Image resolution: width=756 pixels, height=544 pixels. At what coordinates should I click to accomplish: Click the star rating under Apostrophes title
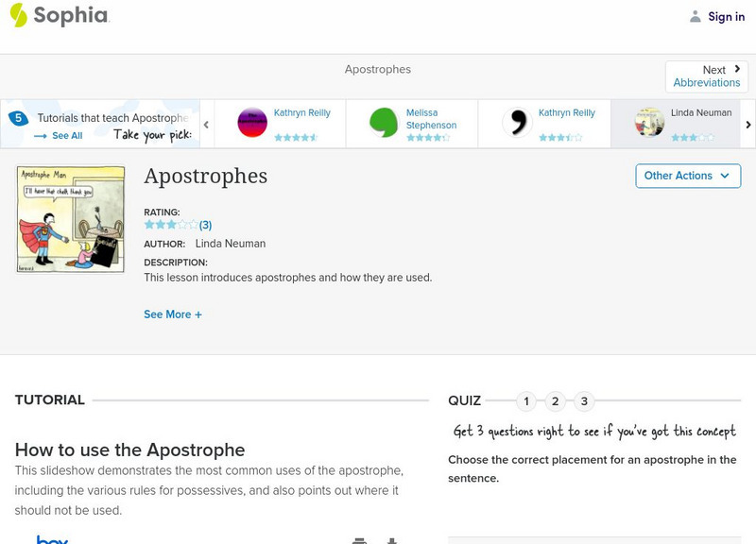tap(171, 225)
